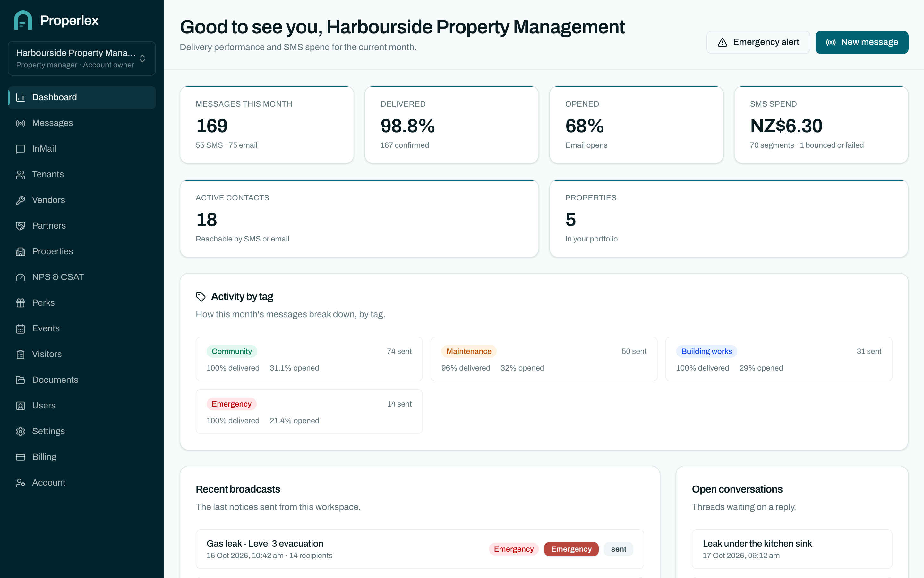Click the Building works tag badge
This screenshot has width=924, height=578.
(x=706, y=351)
